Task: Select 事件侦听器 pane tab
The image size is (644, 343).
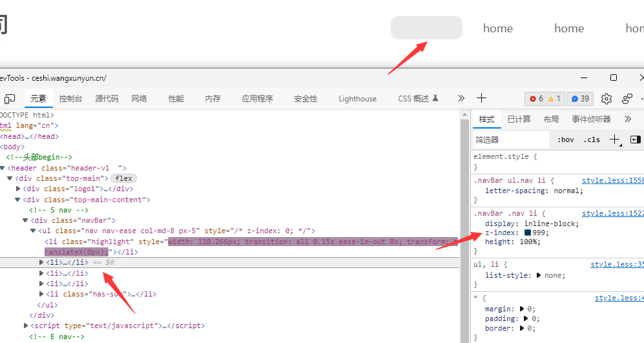Action: coord(592,119)
